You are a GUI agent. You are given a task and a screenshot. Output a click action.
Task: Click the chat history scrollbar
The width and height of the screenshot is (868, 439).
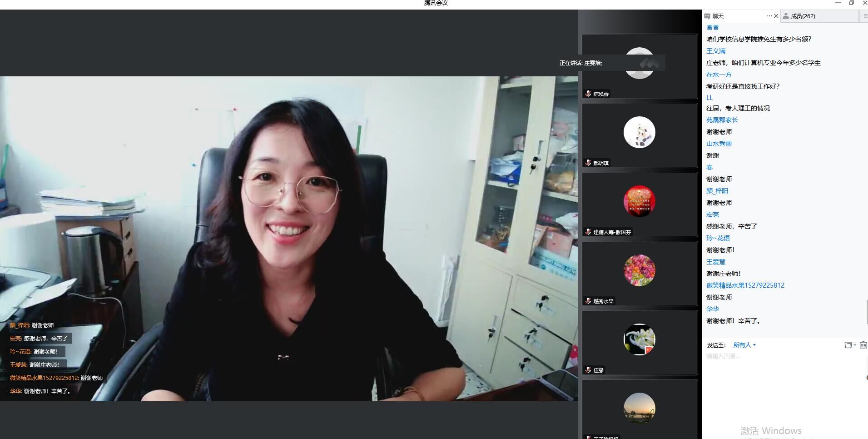(867, 312)
